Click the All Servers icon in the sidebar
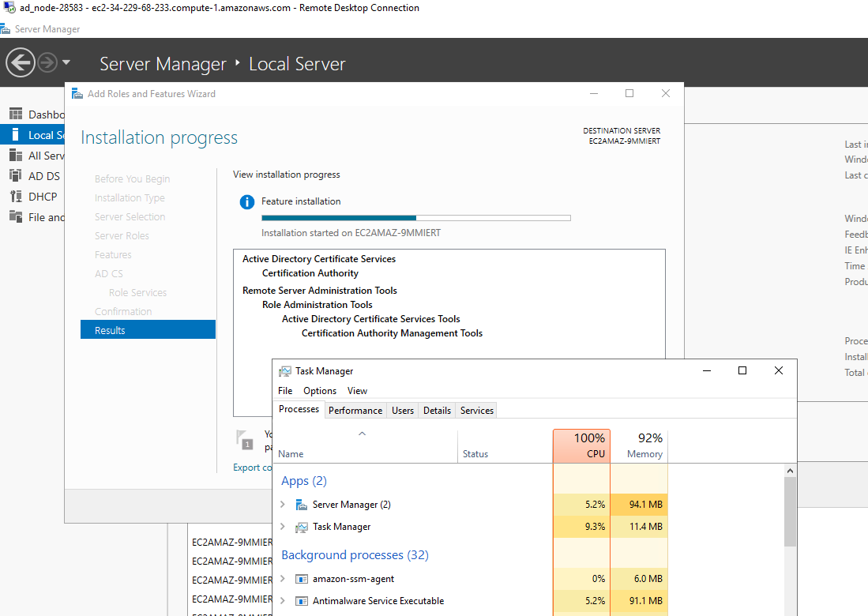Screen dimensions: 868x616 16,156
